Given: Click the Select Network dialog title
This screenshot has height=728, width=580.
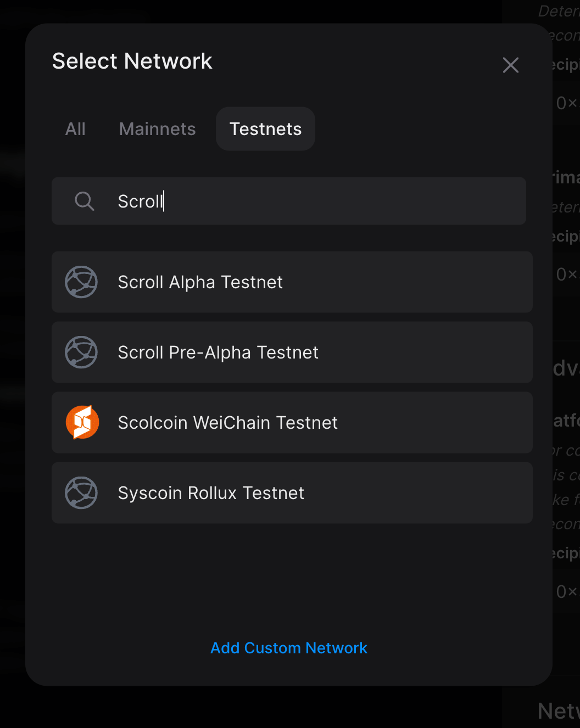Looking at the screenshot, I should (x=132, y=61).
